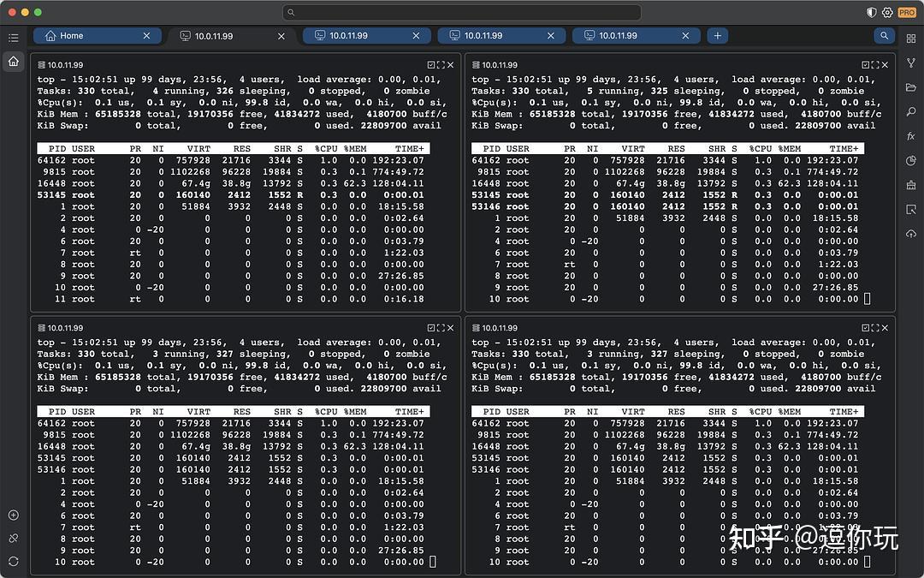Click the %CPU column header in the bottom-left pane
The image size is (924, 578).
point(326,412)
